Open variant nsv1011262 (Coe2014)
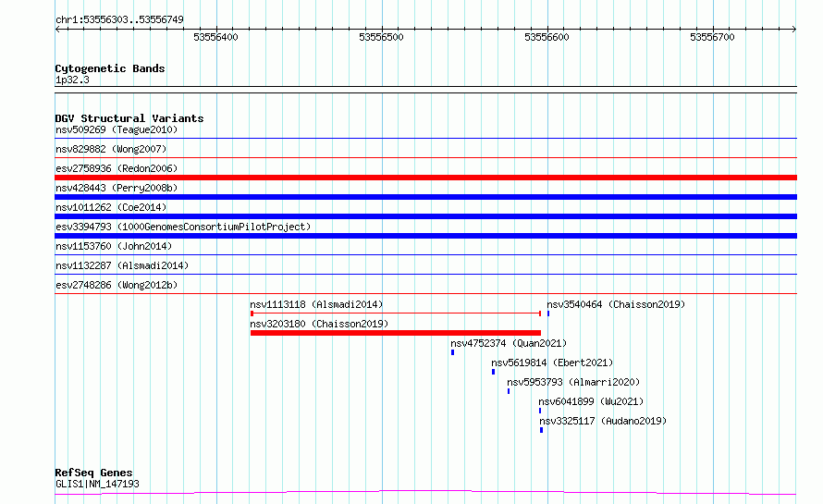The height and width of the screenshot is (504, 823). coord(111,207)
